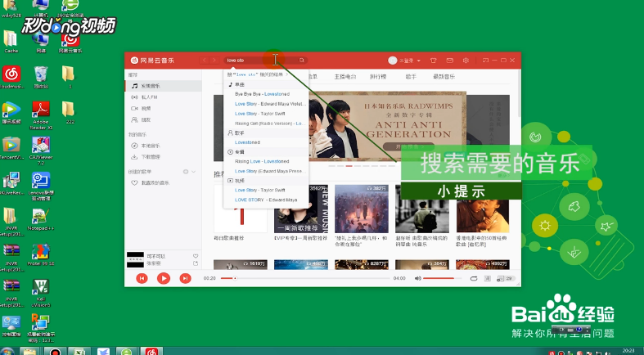Click the user avatar circle

tap(392, 61)
